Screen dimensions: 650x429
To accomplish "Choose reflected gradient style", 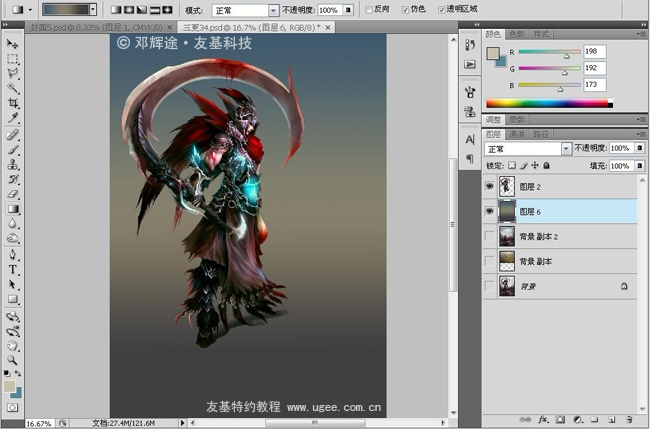I will (x=155, y=10).
